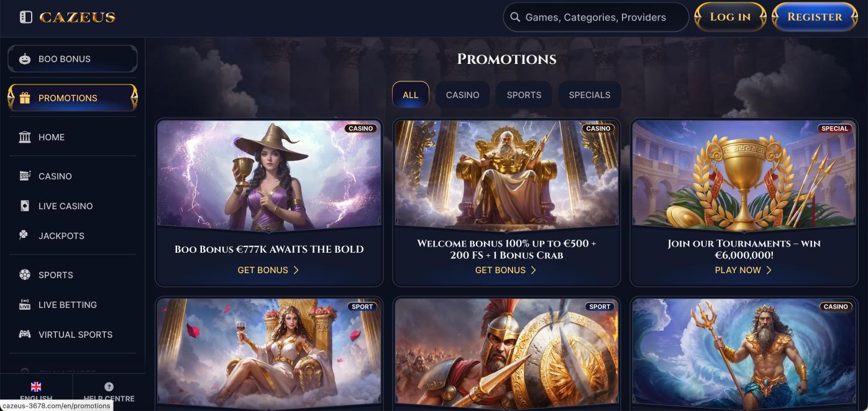Collapse the sidebar with the panel icon

(x=25, y=17)
